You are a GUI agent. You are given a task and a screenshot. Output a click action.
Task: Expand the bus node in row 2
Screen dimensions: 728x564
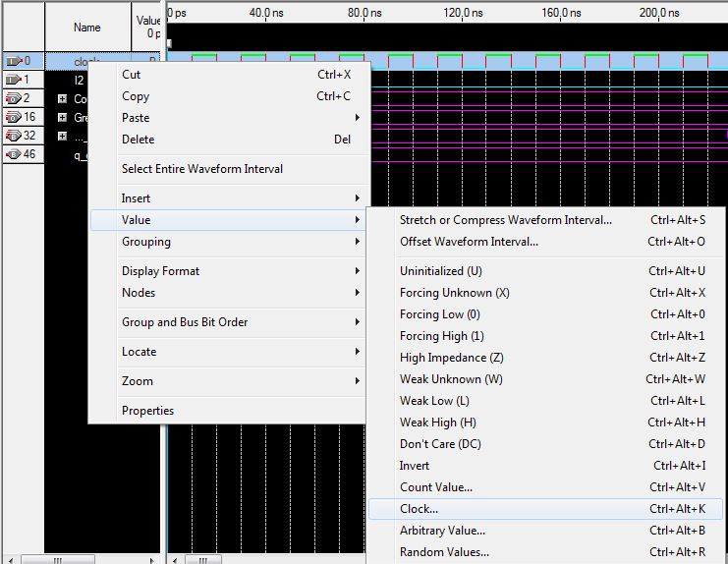click(62, 99)
